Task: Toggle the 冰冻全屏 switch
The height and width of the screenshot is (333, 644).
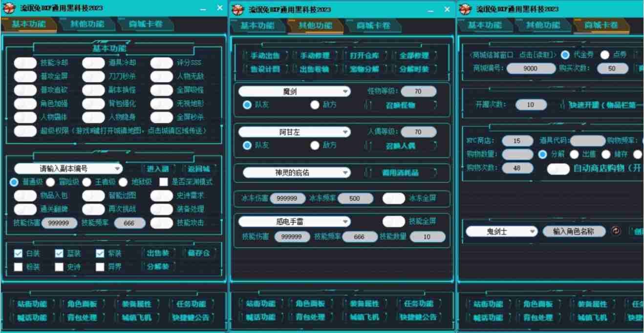Action: click(x=393, y=199)
